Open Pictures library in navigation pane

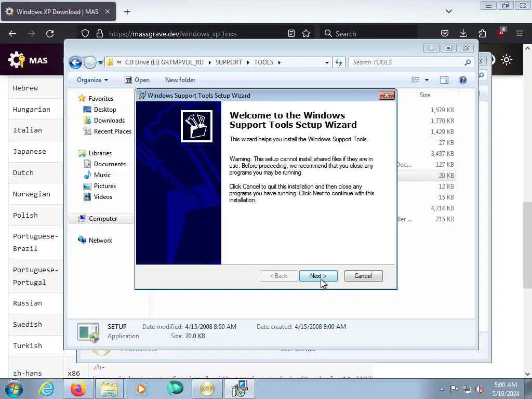[x=105, y=186]
